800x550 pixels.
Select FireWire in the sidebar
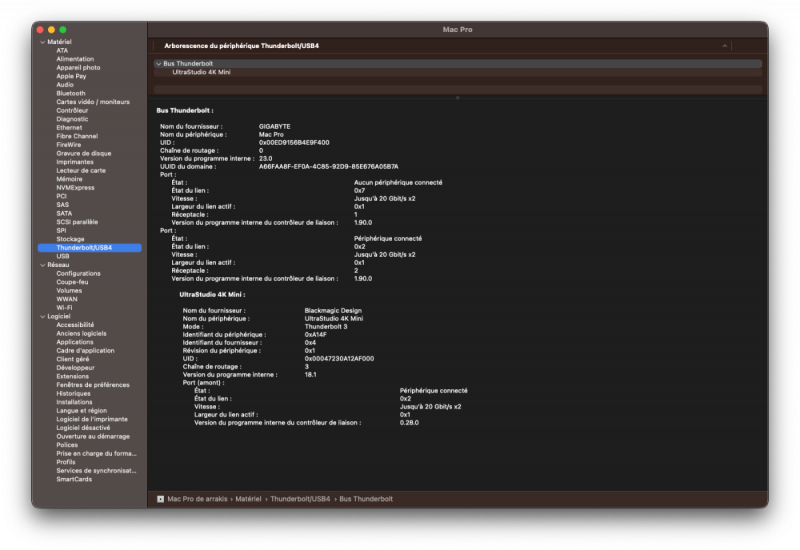pyautogui.click(x=69, y=145)
